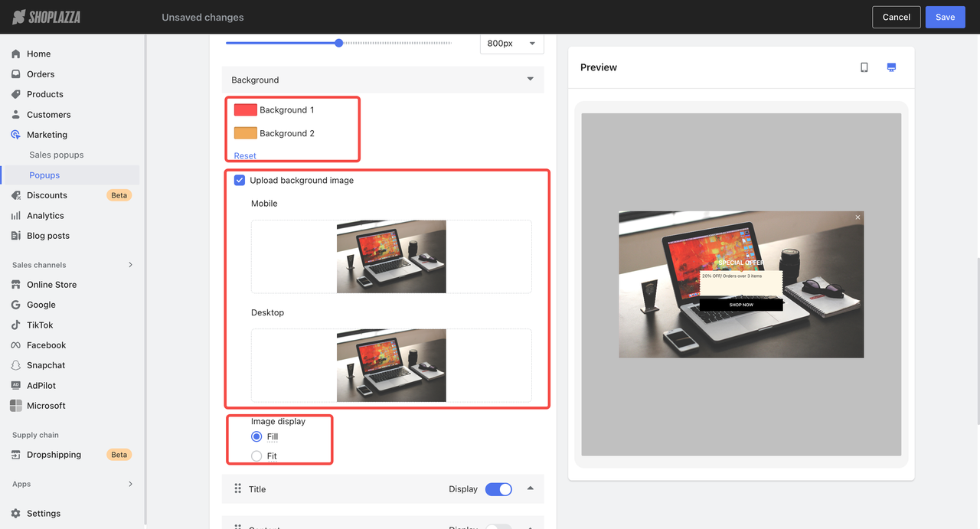Click the Products tag icon
This screenshot has height=529, width=980.
16,94
